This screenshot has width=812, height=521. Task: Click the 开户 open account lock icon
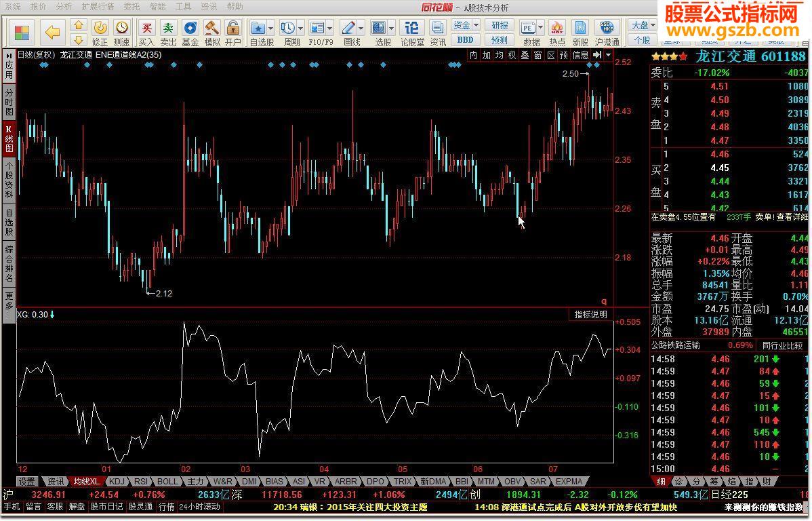click(233, 33)
